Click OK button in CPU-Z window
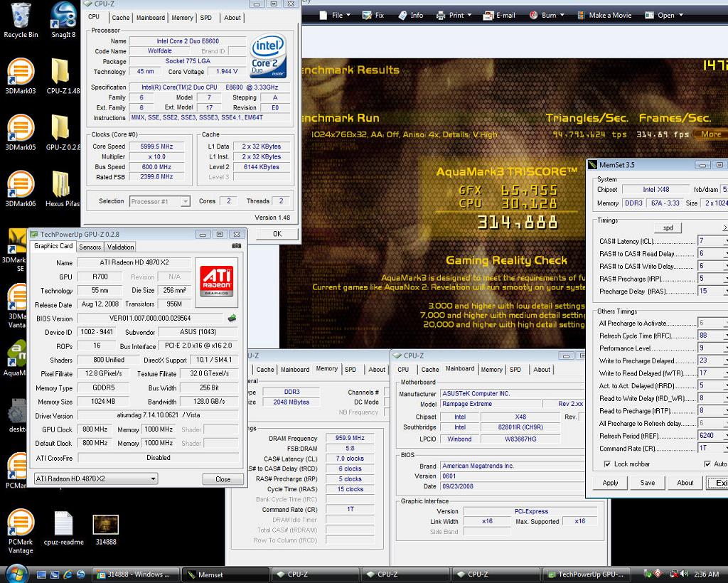The image size is (728, 583). tap(277, 234)
